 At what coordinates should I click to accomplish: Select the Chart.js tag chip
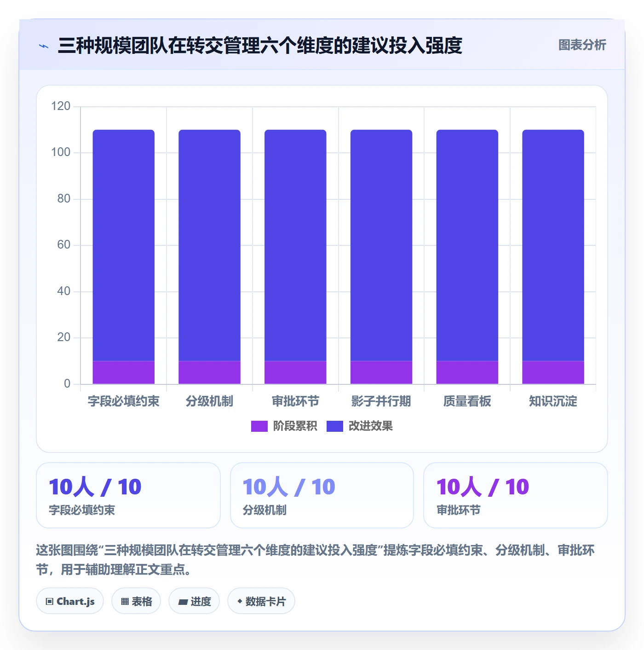coord(70,601)
